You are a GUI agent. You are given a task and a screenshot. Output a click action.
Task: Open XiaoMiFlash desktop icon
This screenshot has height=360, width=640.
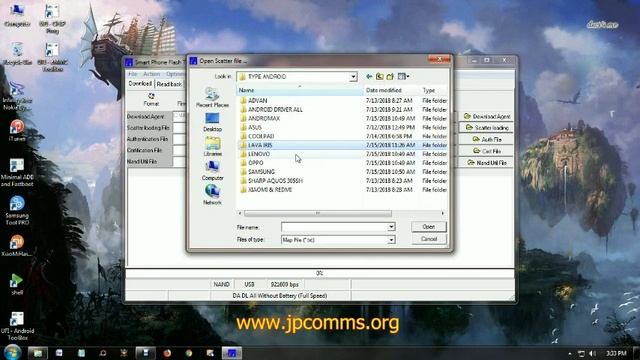(17, 246)
